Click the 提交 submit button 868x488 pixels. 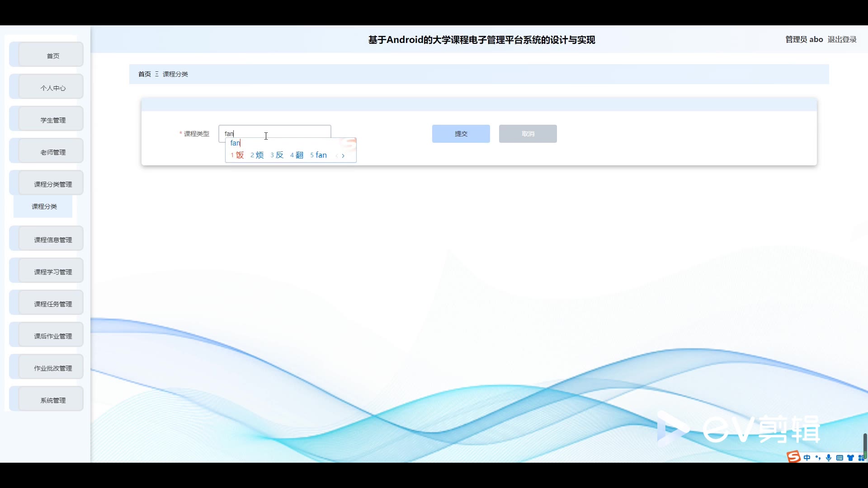461,134
